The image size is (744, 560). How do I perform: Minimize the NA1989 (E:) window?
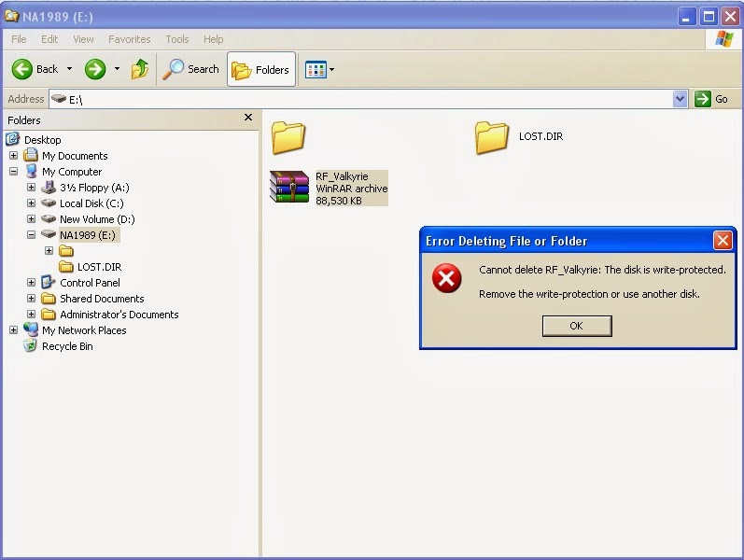click(x=686, y=17)
